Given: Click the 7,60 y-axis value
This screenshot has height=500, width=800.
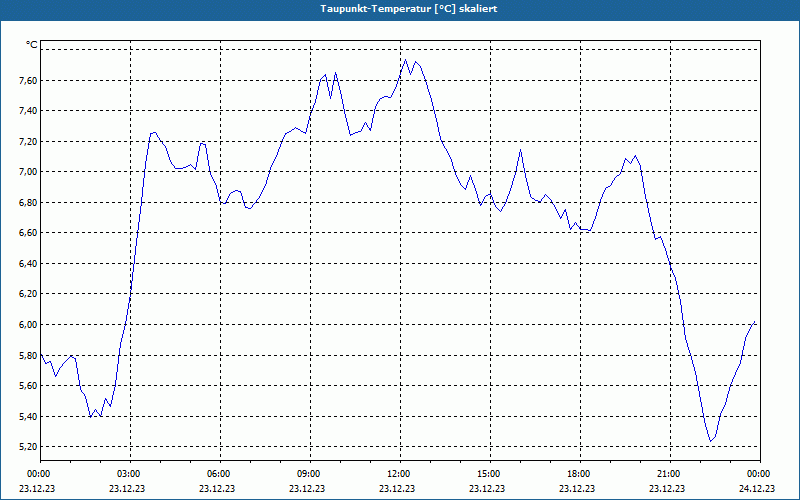Looking at the screenshot, I should point(28,80).
